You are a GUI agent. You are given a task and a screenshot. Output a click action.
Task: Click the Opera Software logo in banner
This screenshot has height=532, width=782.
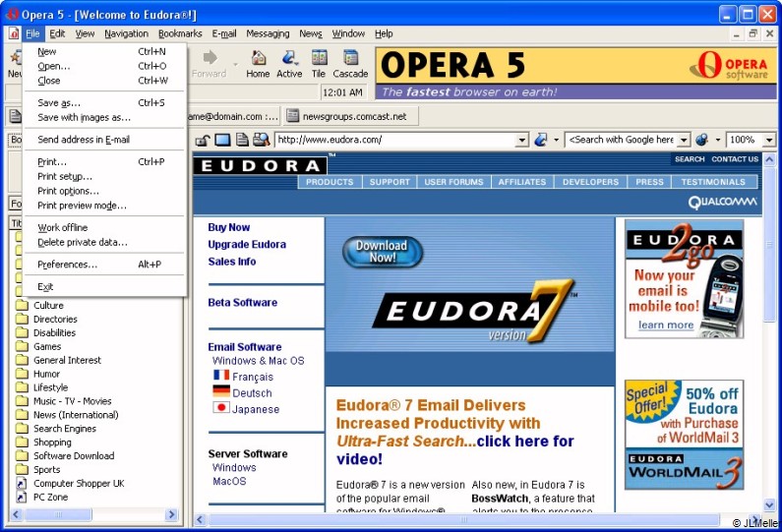(x=730, y=66)
